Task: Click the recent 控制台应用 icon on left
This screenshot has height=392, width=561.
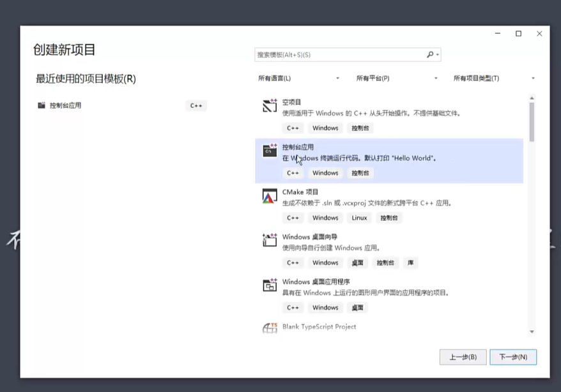Action: click(x=42, y=105)
